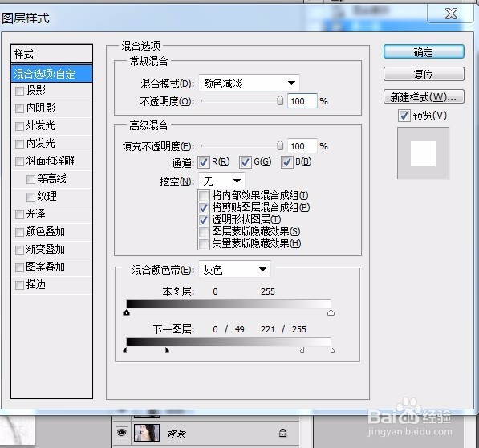Open the 描边 style settings row
The width and height of the screenshot is (479, 448).
coord(51,286)
